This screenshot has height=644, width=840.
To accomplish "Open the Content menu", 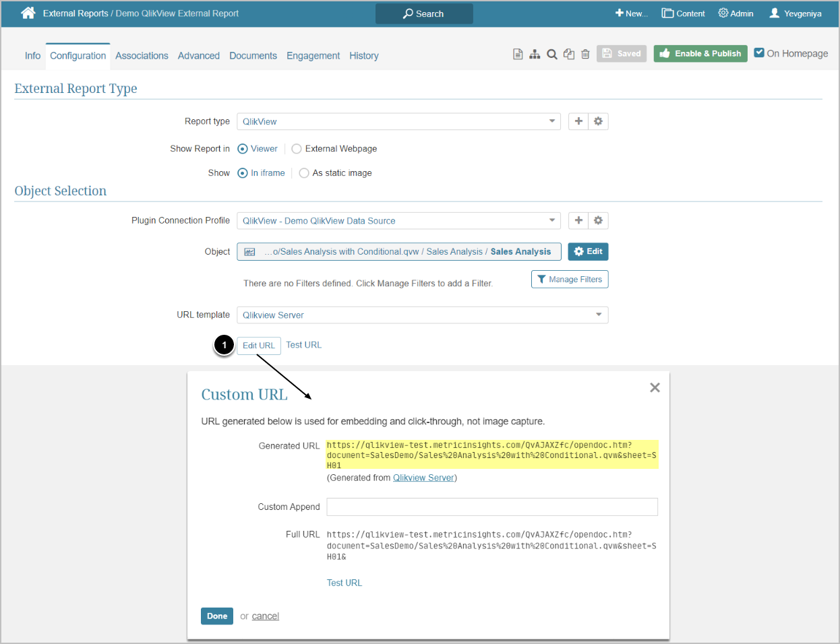I will (x=683, y=13).
